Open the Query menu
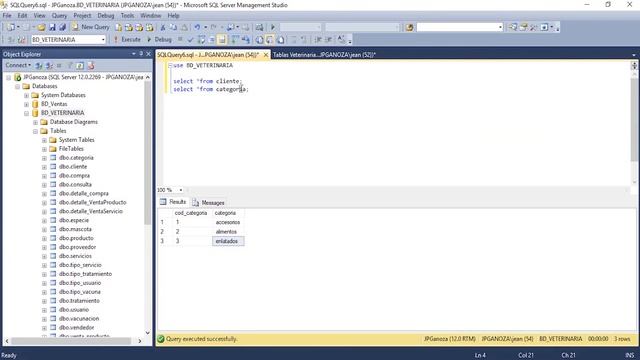 tap(59, 16)
